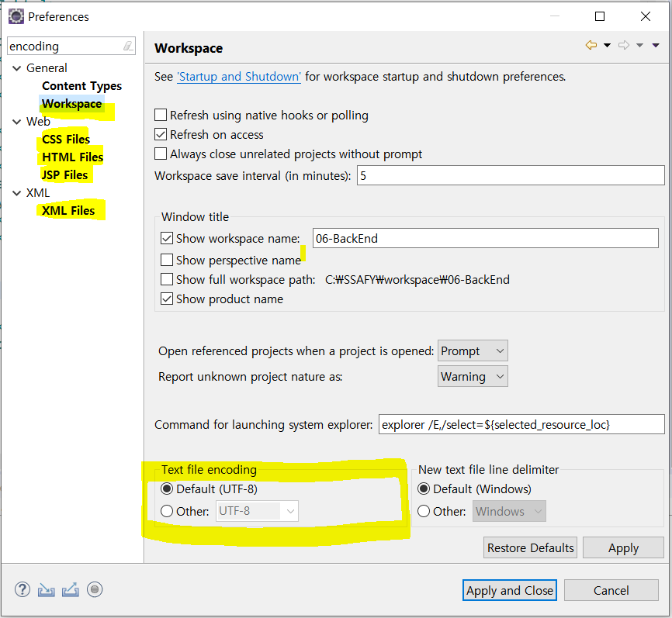Click the forward navigation arrow

click(x=624, y=45)
